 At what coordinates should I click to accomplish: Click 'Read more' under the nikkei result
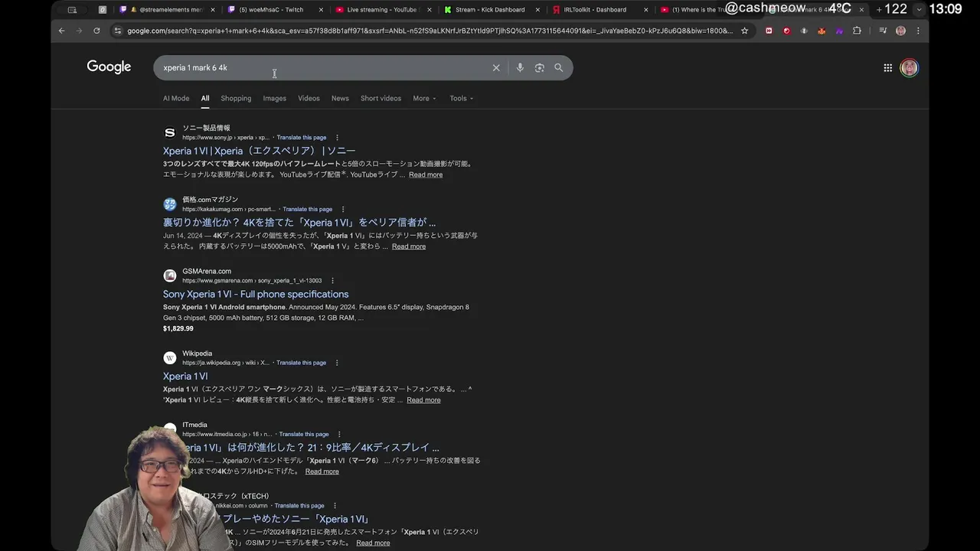tap(373, 543)
